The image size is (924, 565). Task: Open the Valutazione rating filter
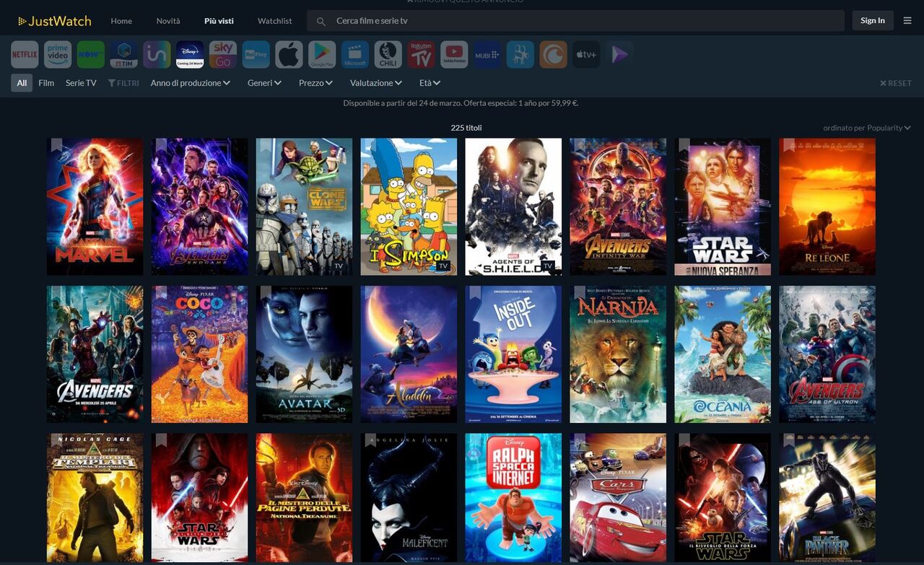pos(375,82)
